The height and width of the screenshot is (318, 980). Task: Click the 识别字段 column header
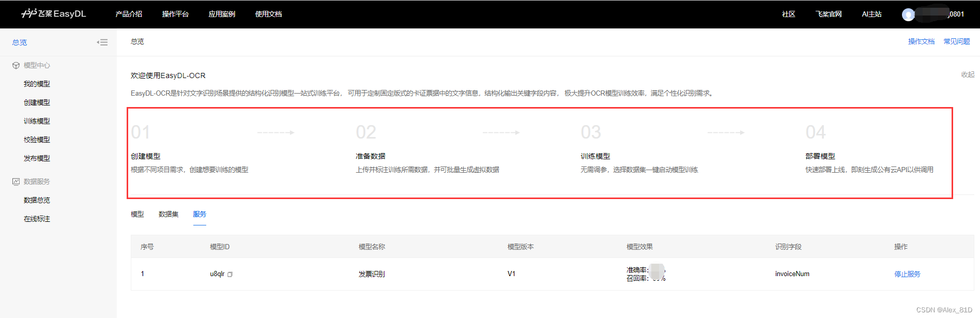click(788, 247)
